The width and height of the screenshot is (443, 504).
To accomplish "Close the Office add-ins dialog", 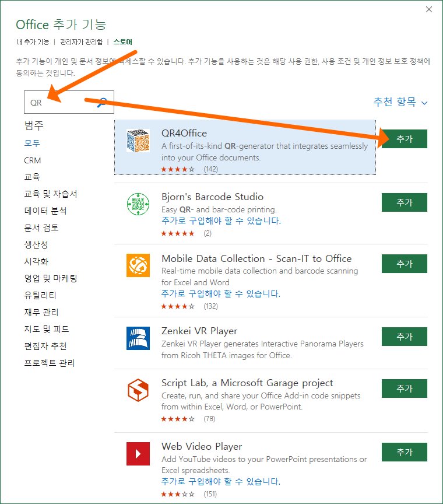I will tap(429, 9).
